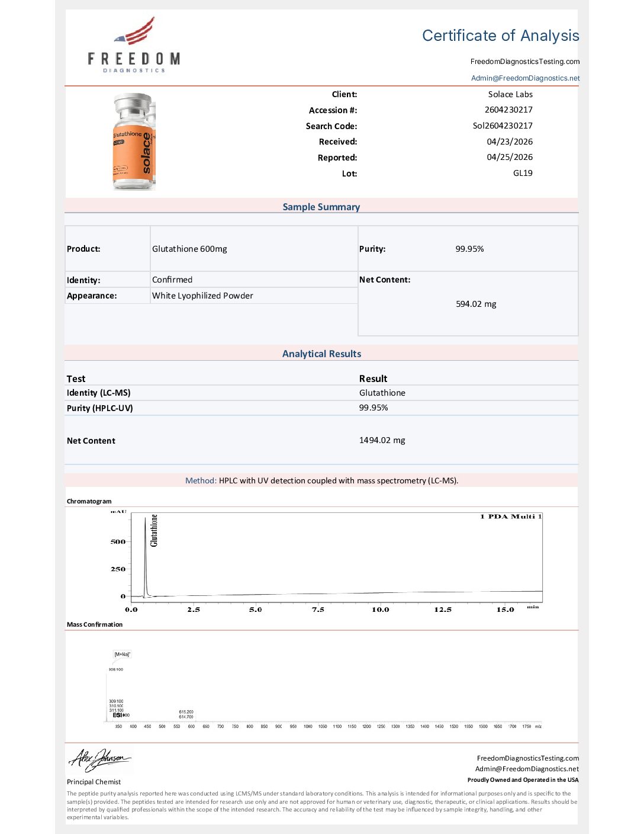Select product value Glutathione 600mg

tap(189, 249)
